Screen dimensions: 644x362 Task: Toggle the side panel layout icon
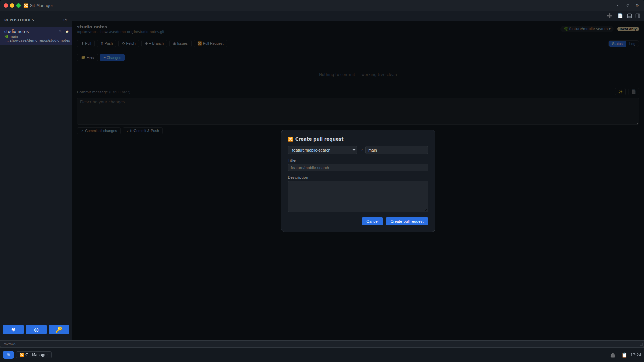638,16
